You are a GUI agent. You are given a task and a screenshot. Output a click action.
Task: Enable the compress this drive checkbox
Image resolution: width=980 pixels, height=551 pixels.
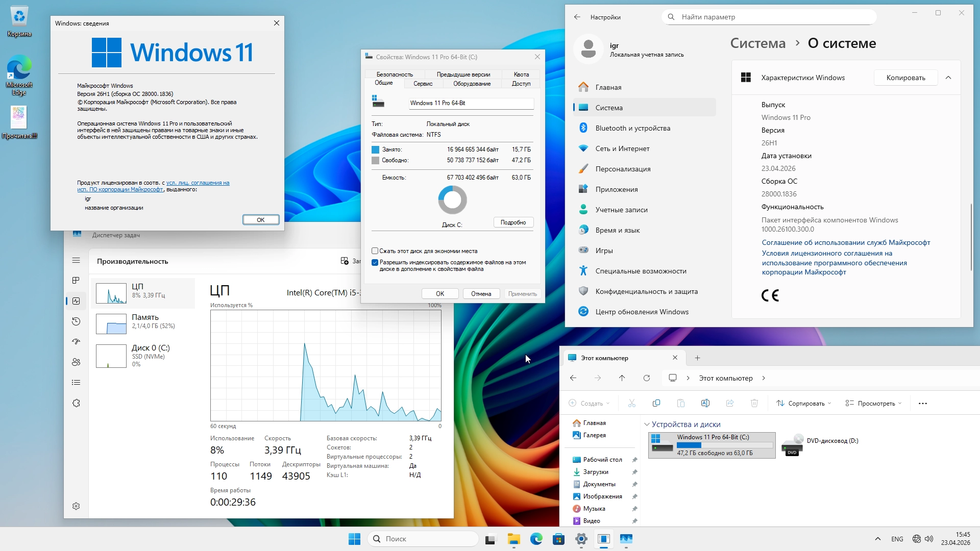tap(375, 251)
